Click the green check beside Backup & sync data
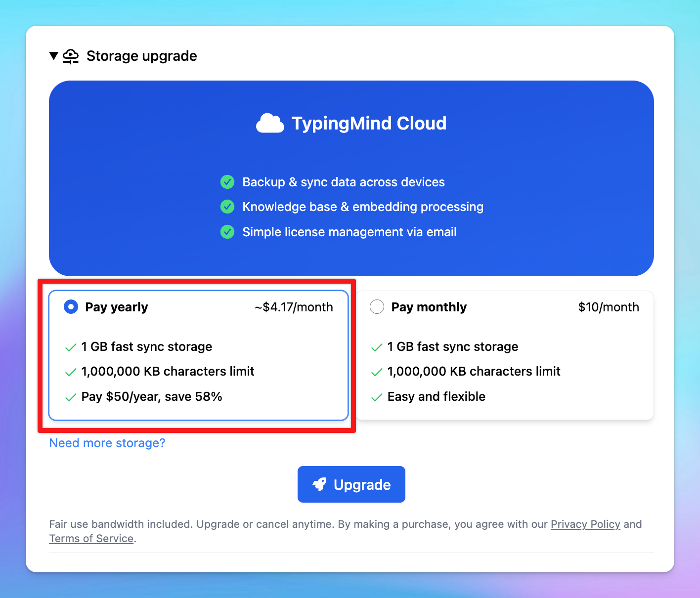The width and height of the screenshot is (700, 598). tap(227, 182)
